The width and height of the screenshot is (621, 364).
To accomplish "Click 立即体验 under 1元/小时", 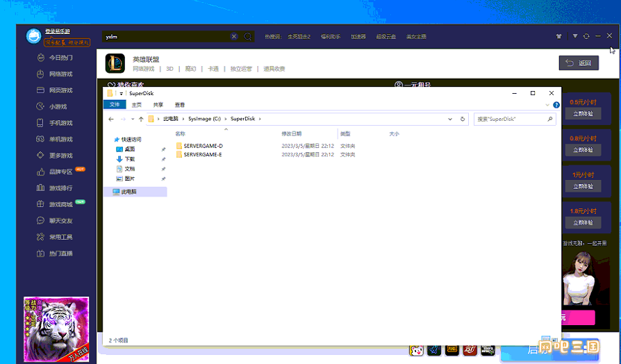I will [583, 187].
